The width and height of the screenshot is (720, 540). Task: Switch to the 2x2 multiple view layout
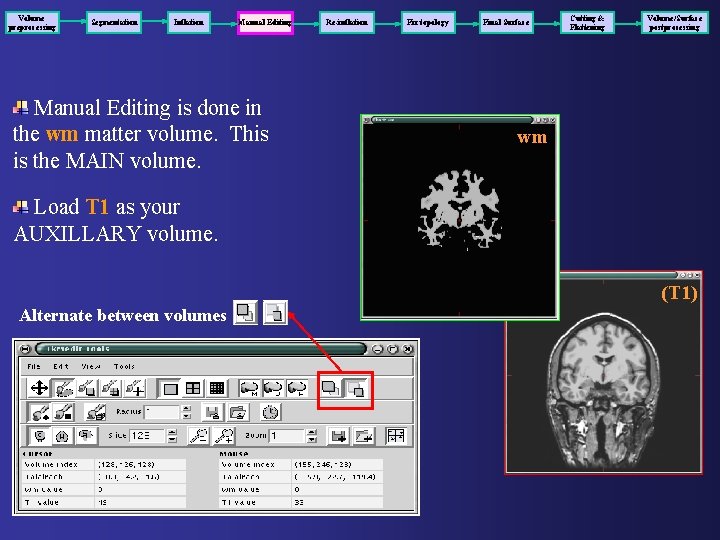pyautogui.click(x=193, y=388)
